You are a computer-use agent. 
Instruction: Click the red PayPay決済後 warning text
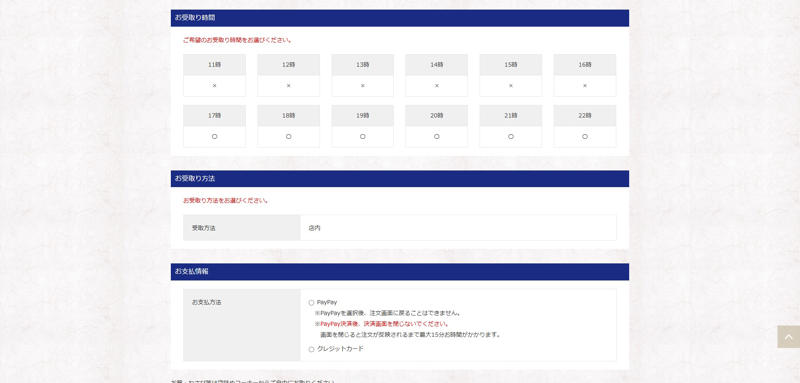[382, 324]
